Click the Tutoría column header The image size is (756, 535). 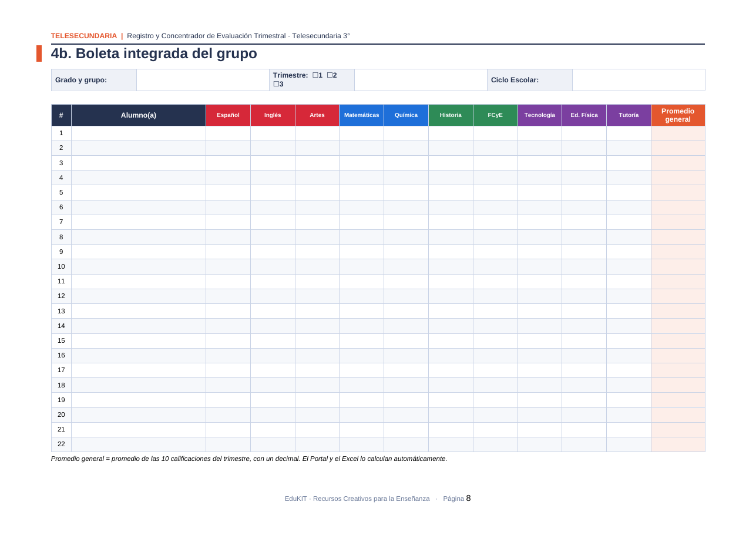[629, 115]
